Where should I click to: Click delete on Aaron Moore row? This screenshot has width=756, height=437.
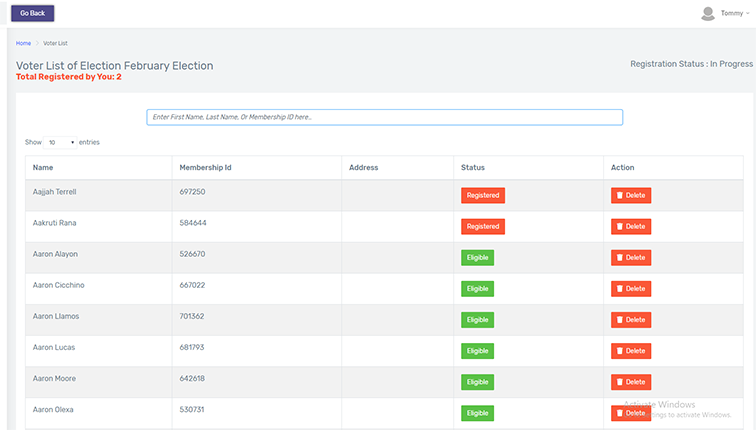[x=631, y=382]
